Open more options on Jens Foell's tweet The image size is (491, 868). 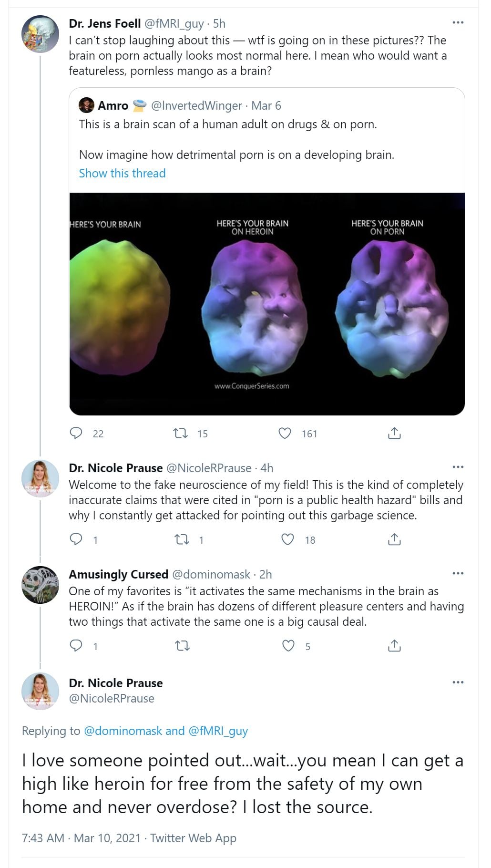point(458,22)
